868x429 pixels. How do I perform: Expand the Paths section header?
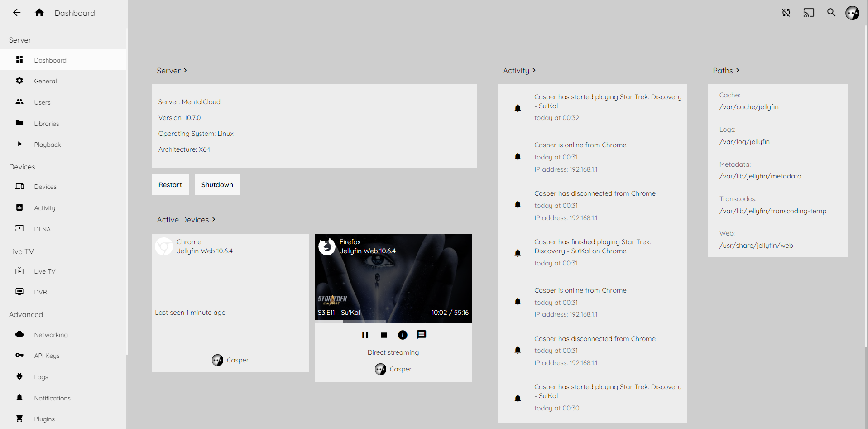tap(726, 71)
